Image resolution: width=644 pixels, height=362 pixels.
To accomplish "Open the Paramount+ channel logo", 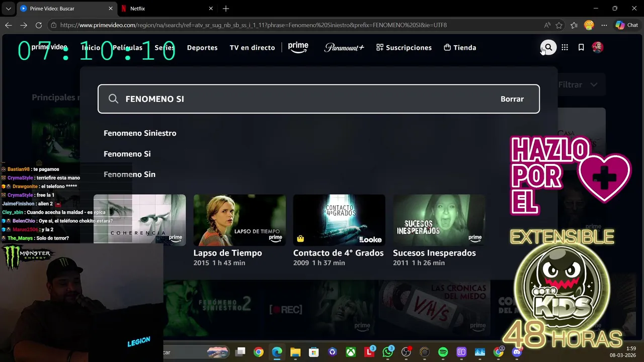I will [344, 47].
